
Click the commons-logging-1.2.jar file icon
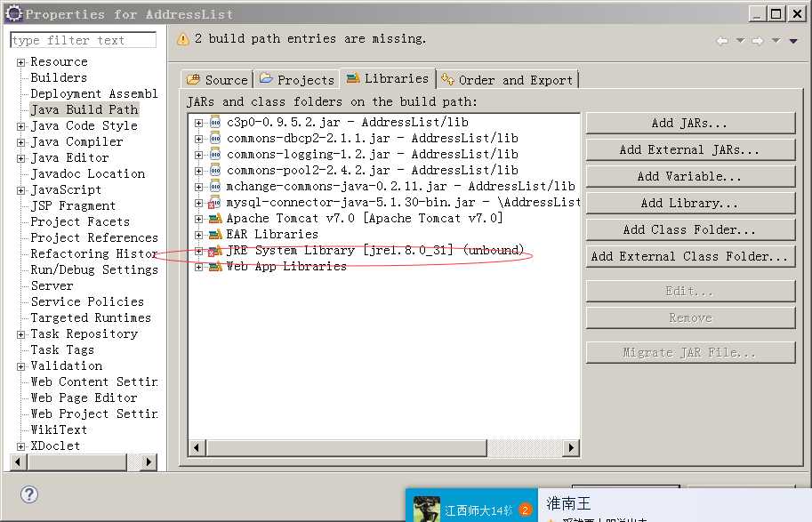(x=215, y=155)
